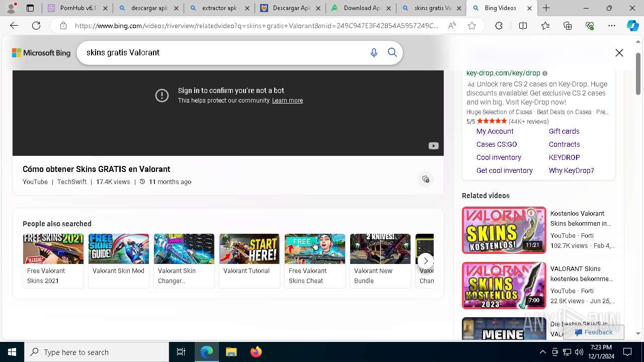This screenshot has width=644, height=362.
Task: Open VALORANT Skins kostenlos bekomme title
Action: coord(582,274)
